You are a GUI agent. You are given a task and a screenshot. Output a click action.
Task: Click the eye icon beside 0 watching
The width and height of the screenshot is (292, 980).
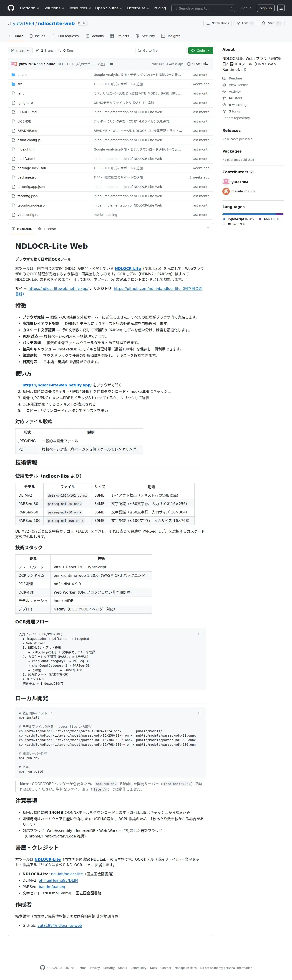pyautogui.click(x=224, y=105)
